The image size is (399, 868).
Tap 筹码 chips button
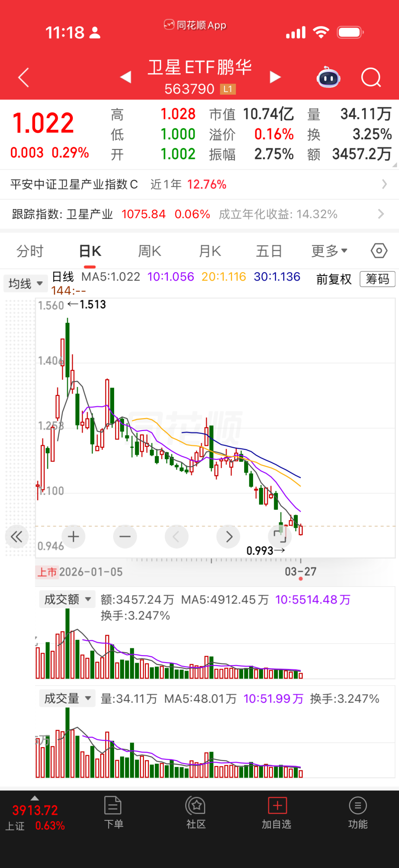378,279
